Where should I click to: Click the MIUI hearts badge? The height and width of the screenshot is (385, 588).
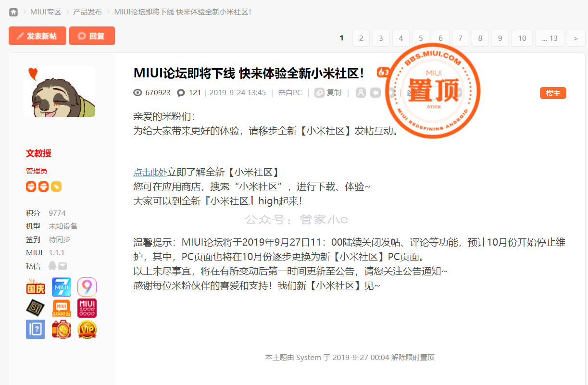(x=87, y=308)
